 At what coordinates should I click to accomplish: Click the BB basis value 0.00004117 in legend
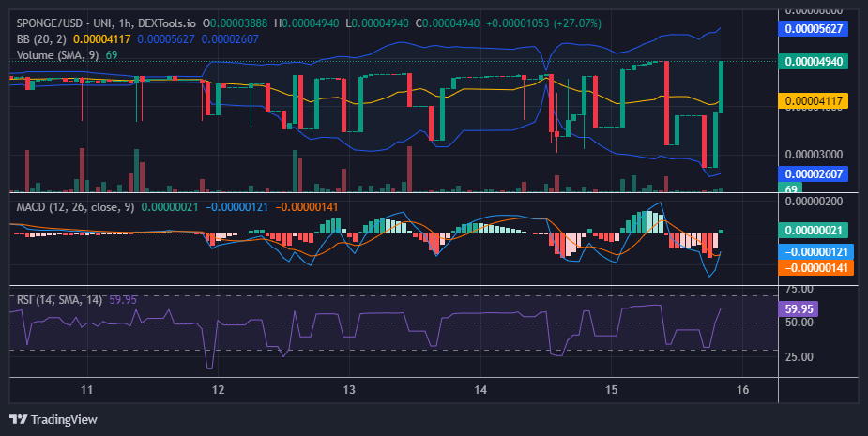102,39
